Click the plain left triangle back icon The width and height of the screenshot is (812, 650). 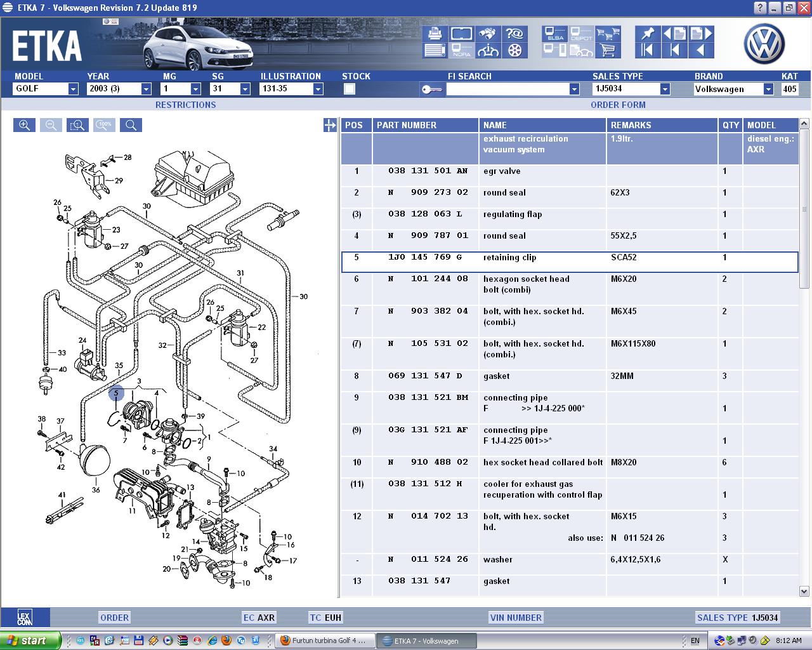tap(701, 50)
